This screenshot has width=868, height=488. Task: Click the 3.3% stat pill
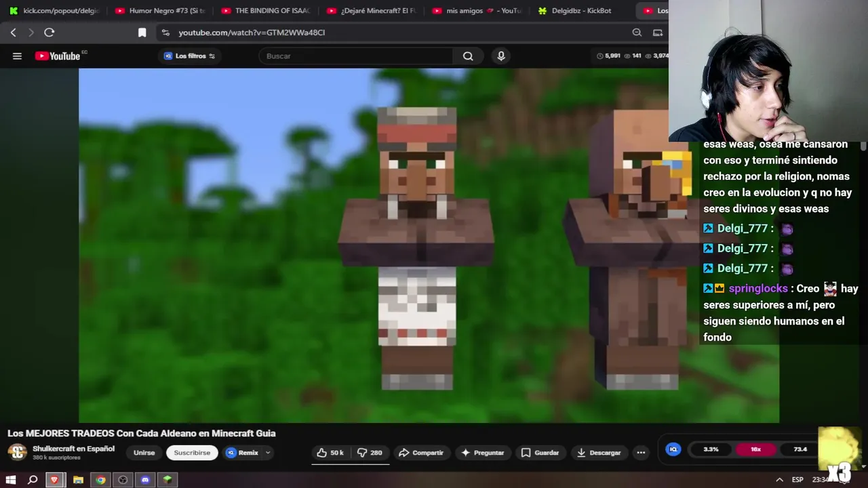(x=711, y=449)
